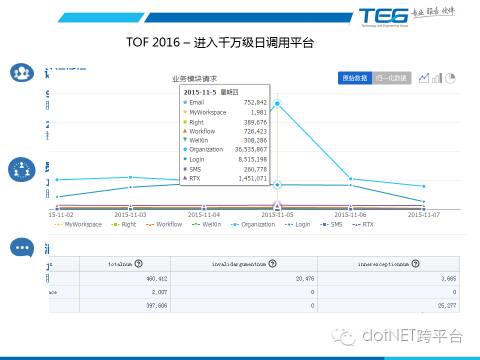Image resolution: width=480 pixels, height=360 pixels.
Task: Toggle WeiXin series in legend
Action: click(x=207, y=224)
